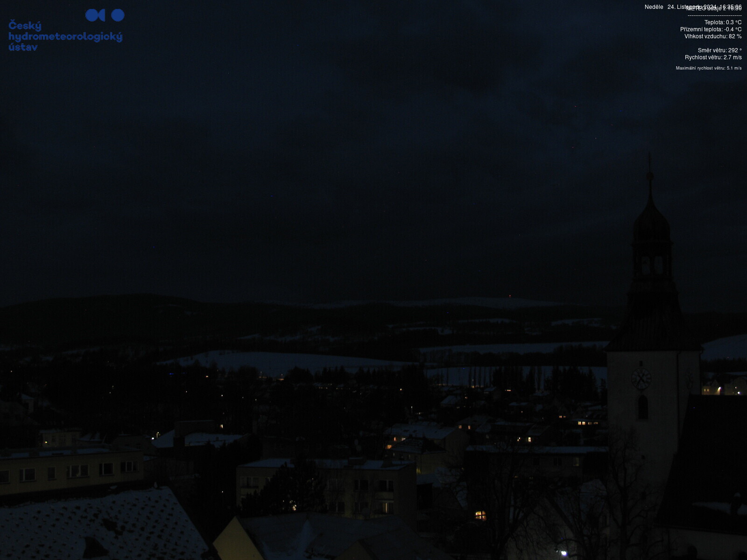The height and width of the screenshot is (560, 747).
Task: Select the 'Vlhkost vzduchu: 82 %' reading
Action: pyautogui.click(x=713, y=36)
